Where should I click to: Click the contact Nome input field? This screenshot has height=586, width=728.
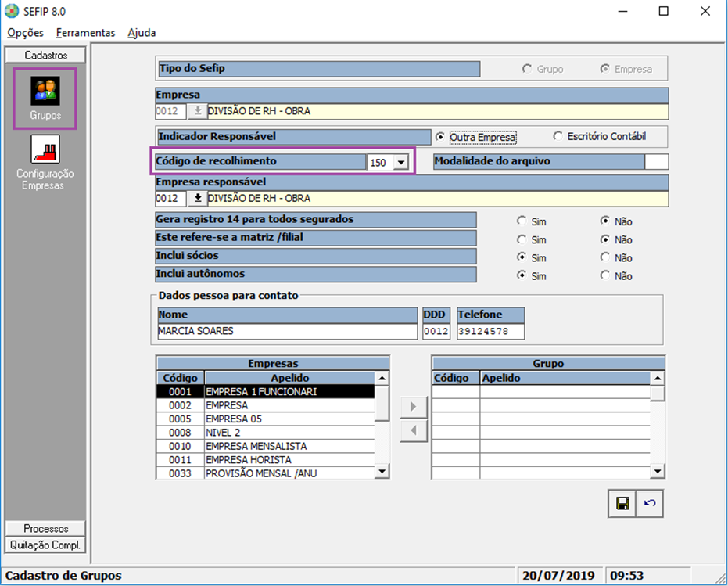point(287,331)
